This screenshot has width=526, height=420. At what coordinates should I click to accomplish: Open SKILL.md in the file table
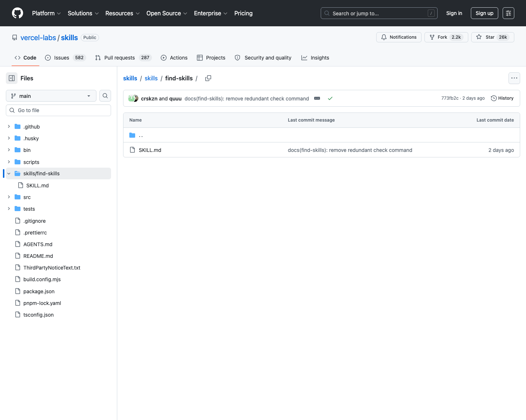pyautogui.click(x=150, y=150)
